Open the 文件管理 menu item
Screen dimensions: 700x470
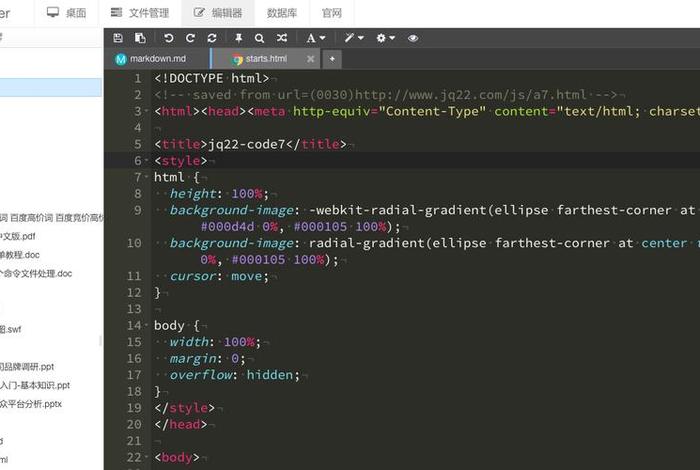click(x=140, y=13)
